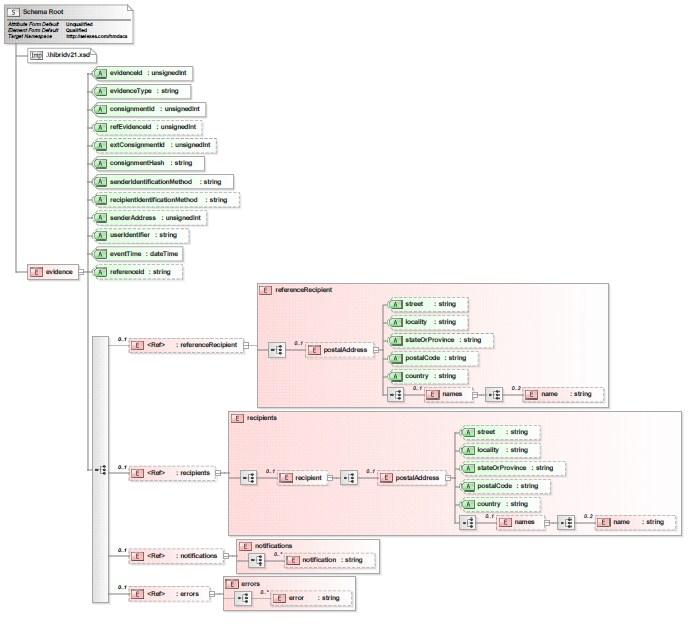Select senderIdentificationMethod attribute node
The width and height of the screenshot is (689, 627).
163,182
